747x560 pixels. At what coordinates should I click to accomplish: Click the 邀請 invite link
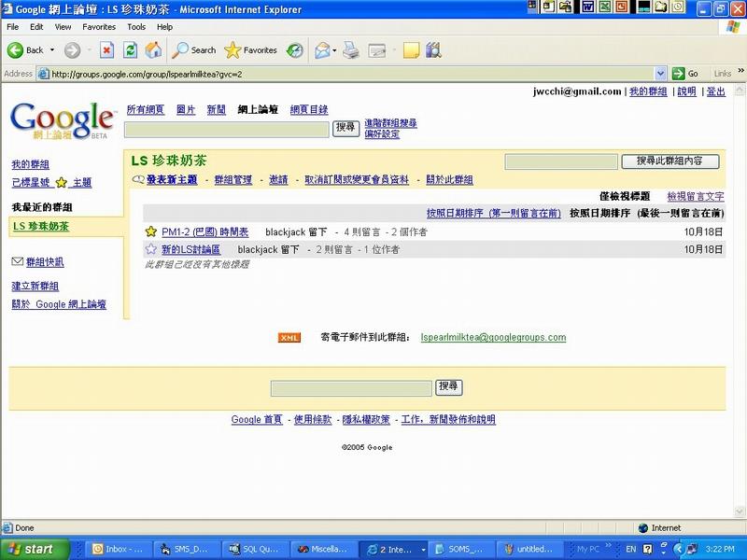pos(278,179)
